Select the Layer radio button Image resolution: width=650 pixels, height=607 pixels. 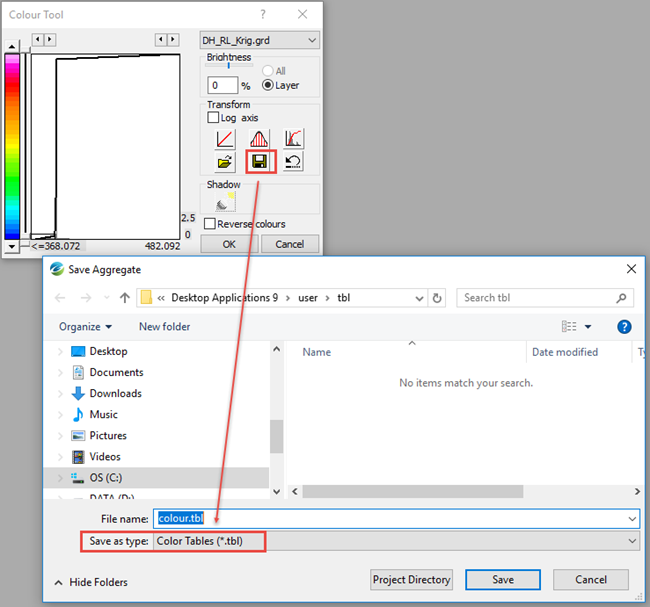(267, 85)
